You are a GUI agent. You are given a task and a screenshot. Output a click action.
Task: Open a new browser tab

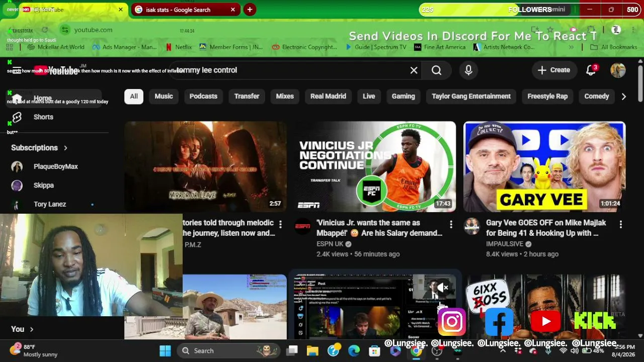250,10
